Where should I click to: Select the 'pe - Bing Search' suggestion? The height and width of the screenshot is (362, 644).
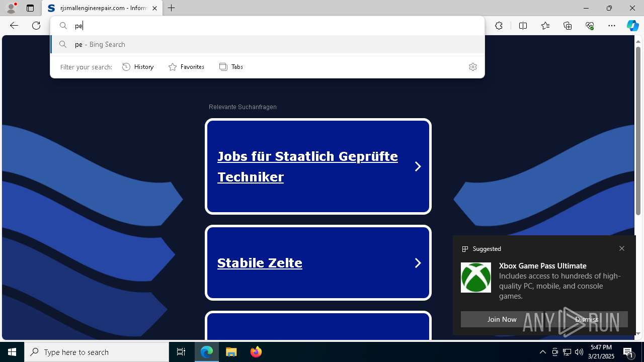tap(267, 44)
